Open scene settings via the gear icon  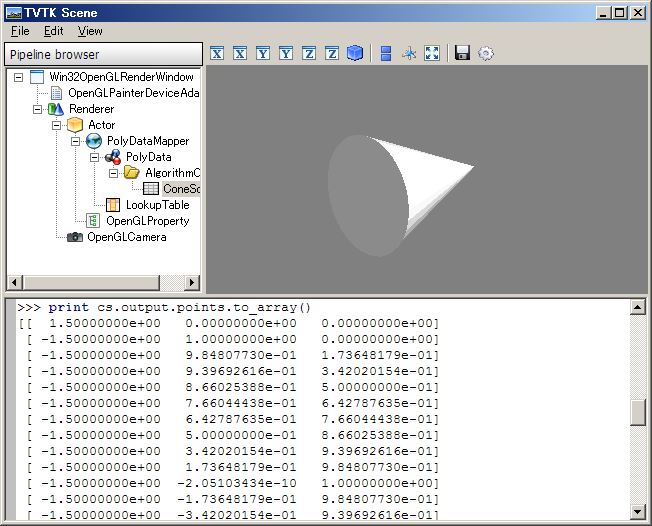(486, 53)
